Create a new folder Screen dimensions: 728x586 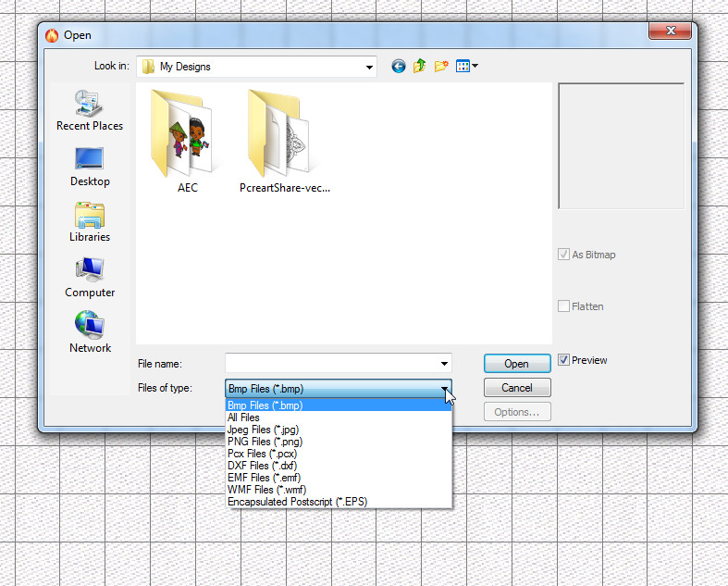[441, 67]
